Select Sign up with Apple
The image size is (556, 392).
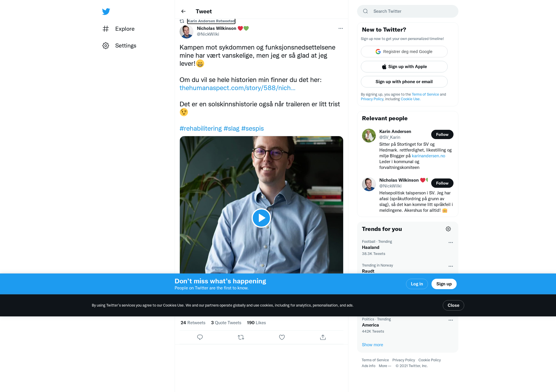404,67
